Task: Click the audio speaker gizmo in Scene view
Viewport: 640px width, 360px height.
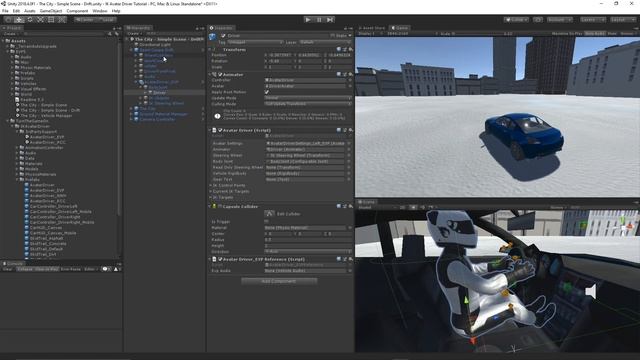Action: click(591, 291)
